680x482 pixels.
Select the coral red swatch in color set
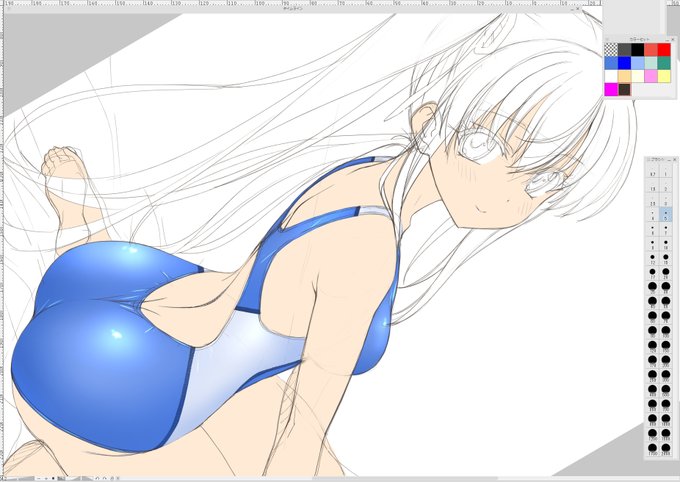coord(651,49)
